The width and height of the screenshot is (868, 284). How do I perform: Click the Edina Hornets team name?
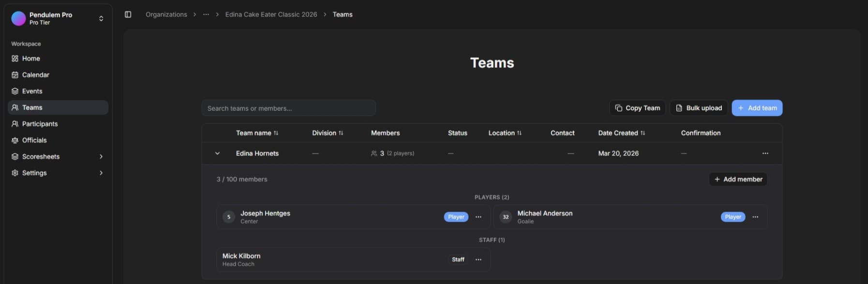click(x=257, y=153)
